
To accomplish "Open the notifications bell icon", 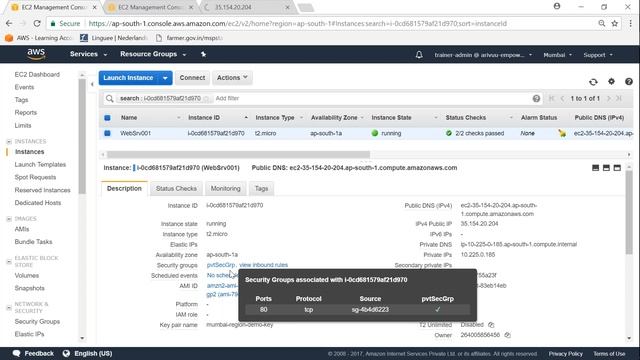I will click(419, 55).
